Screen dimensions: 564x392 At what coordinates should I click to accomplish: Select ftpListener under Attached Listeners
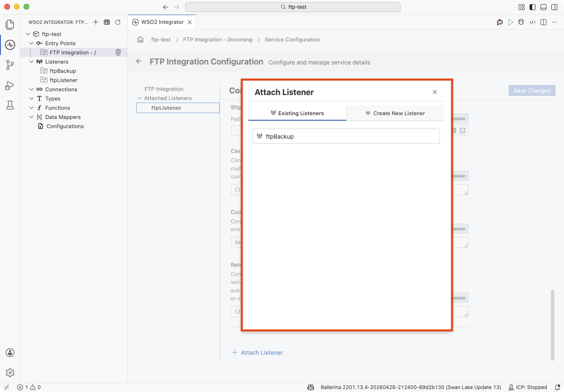click(178, 108)
